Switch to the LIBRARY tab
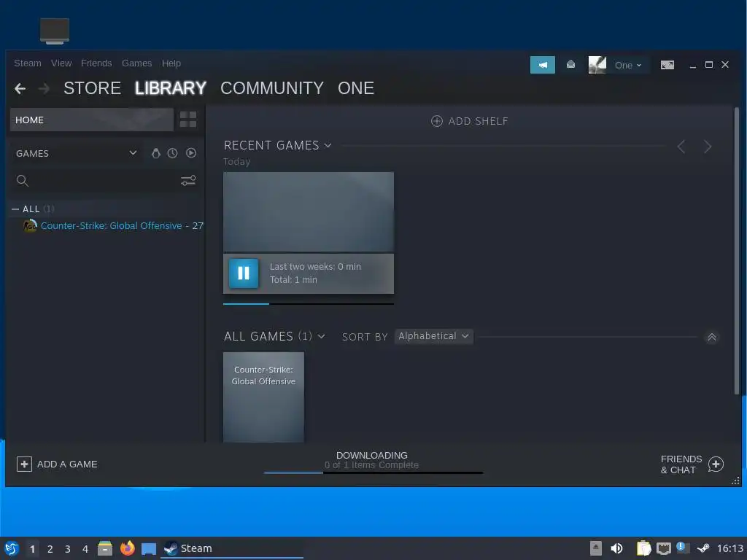Image resolution: width=747 pixels, height=560 pixels. pos(171,88)
